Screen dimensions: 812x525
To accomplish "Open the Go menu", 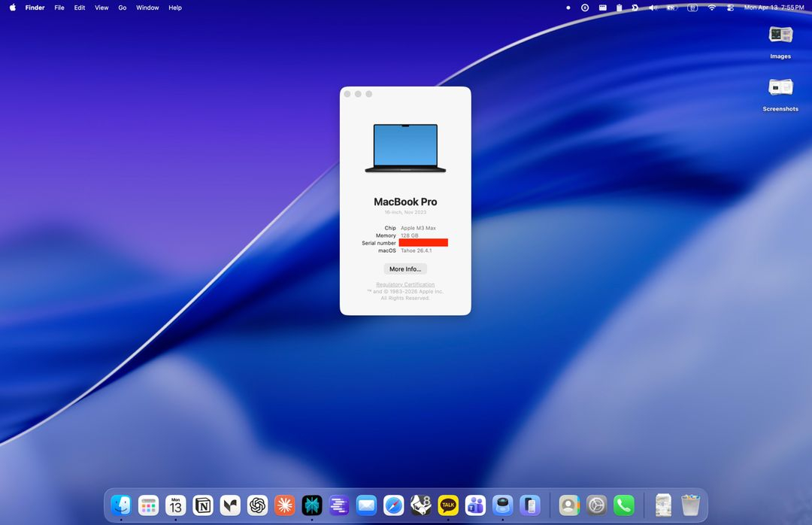I will (x=123, y=8).
